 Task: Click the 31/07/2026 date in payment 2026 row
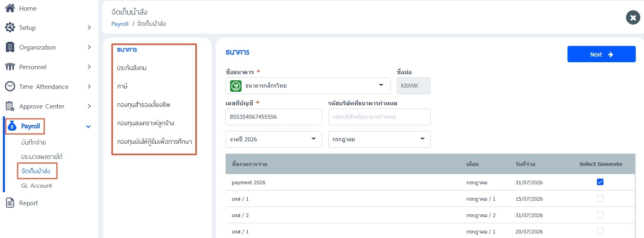click(529, 183)
